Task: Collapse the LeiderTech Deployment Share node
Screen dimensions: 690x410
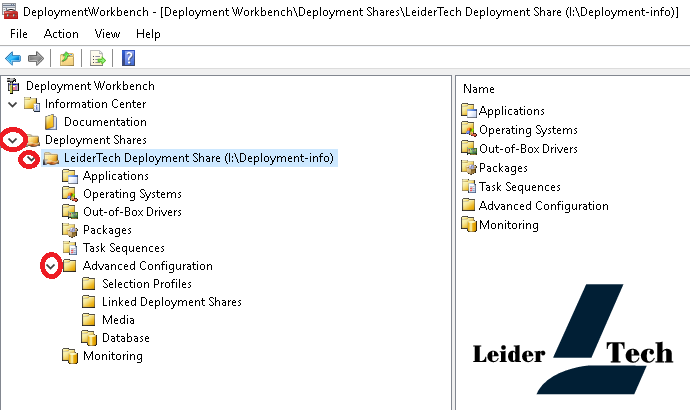Action: [30, 158]
